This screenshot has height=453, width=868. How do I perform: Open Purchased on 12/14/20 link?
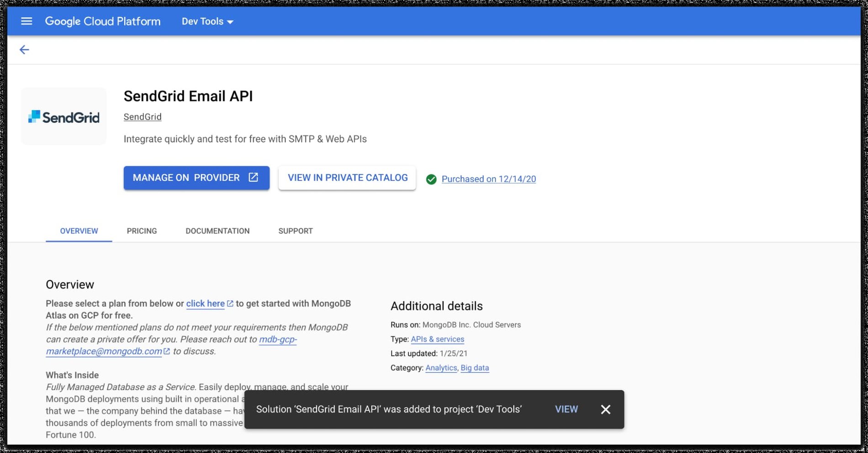point(489,179)
